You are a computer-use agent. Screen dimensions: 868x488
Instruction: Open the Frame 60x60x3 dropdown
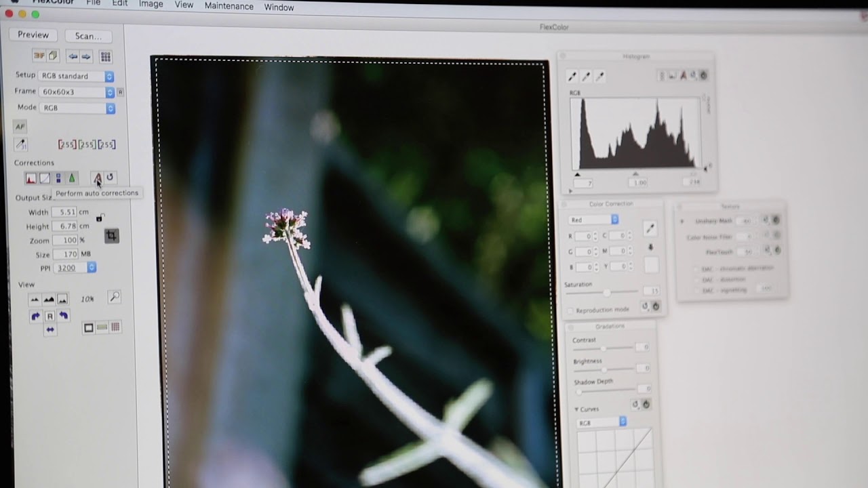(x=77, y=91)
